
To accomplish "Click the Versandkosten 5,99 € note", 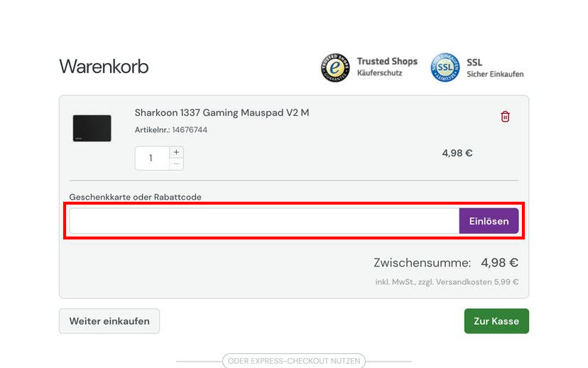I will click(447, 282).
